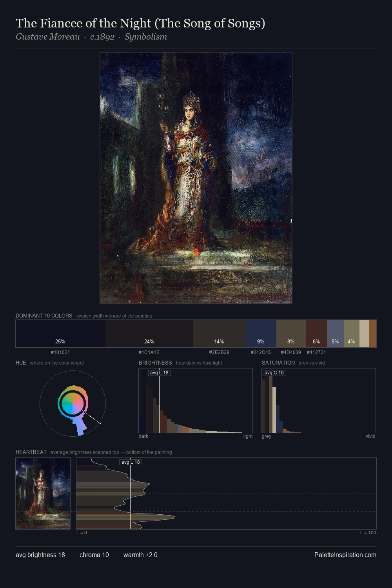Image resolution: width=392 pixels, height=588 pixels.
Task: Click the L = 100 axis label
Action: 368,533
